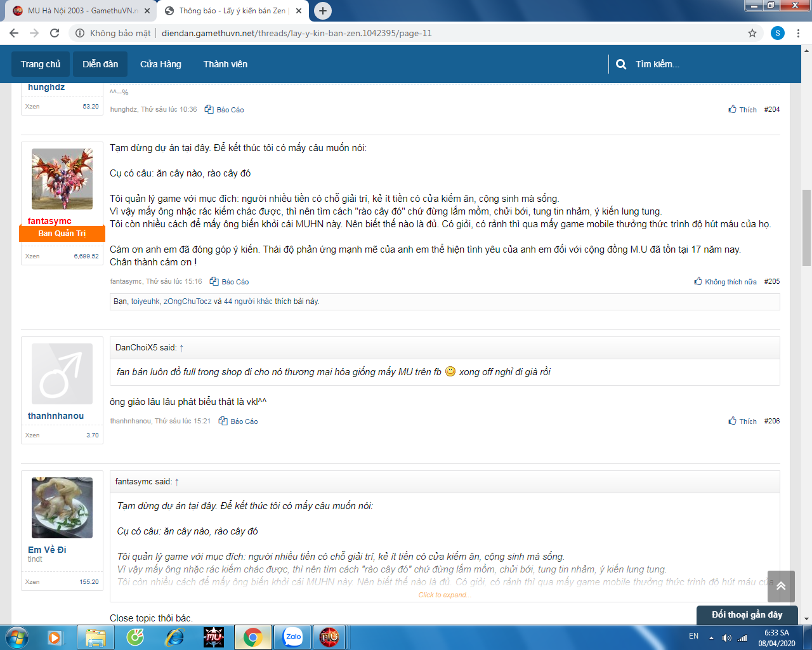
Task: Click the search magnifier icon
Action: 621,64
